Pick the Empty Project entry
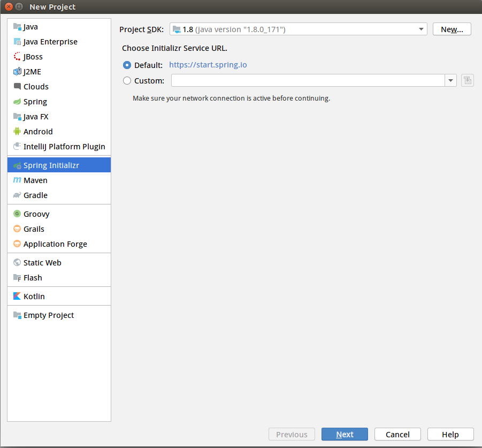This screenshot has height=448, width=482. [x=59, y=315]
